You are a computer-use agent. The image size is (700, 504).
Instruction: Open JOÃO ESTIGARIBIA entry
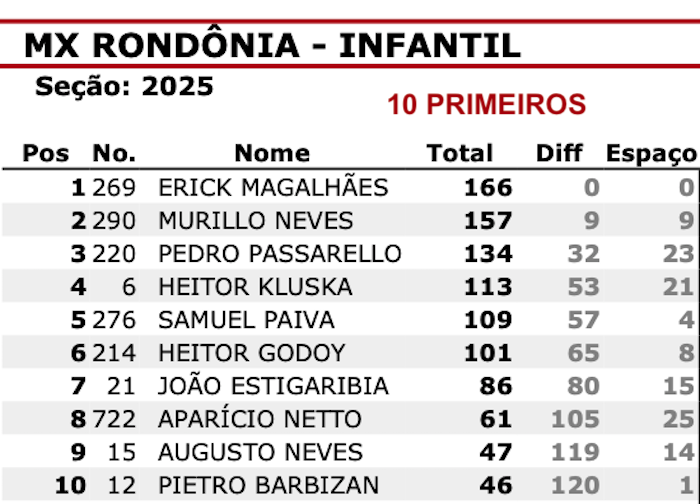click(x=273, y=386)
